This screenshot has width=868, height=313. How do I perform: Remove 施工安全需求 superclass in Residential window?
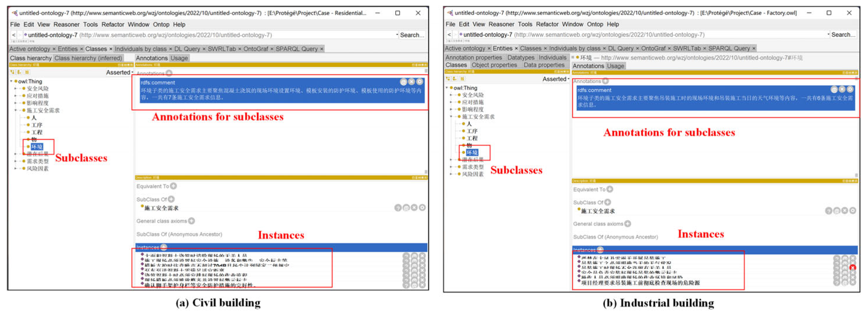pos(414,208)
